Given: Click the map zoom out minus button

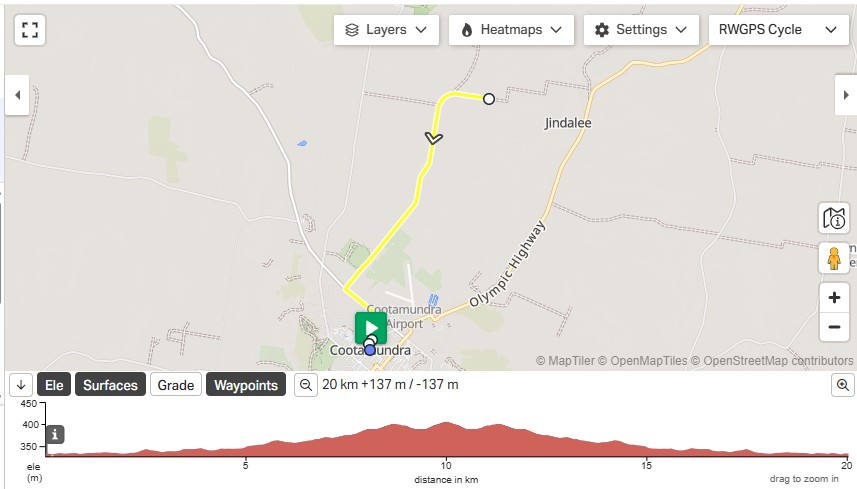Looking at the screenshot, I should (833, 327).
